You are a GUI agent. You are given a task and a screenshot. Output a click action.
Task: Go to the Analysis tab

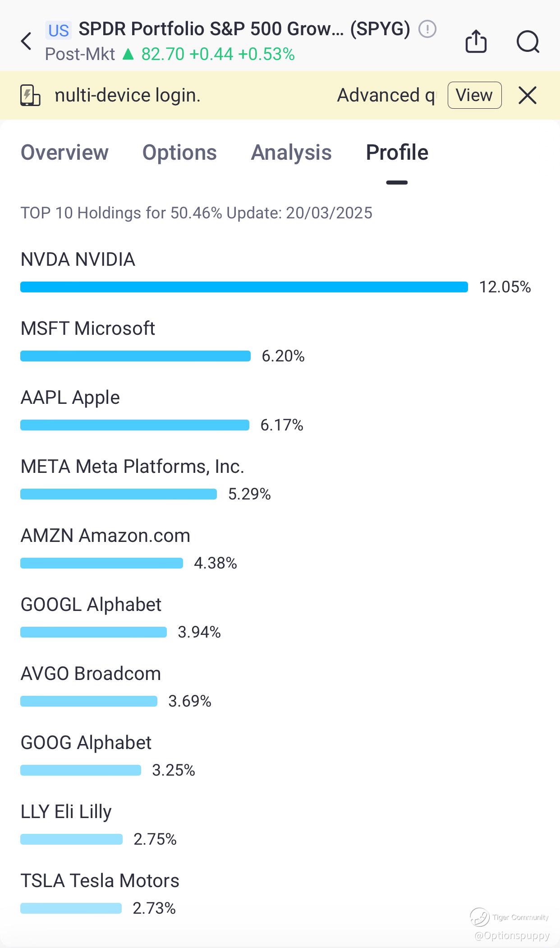pyautogui.click(x=291, y=153)
